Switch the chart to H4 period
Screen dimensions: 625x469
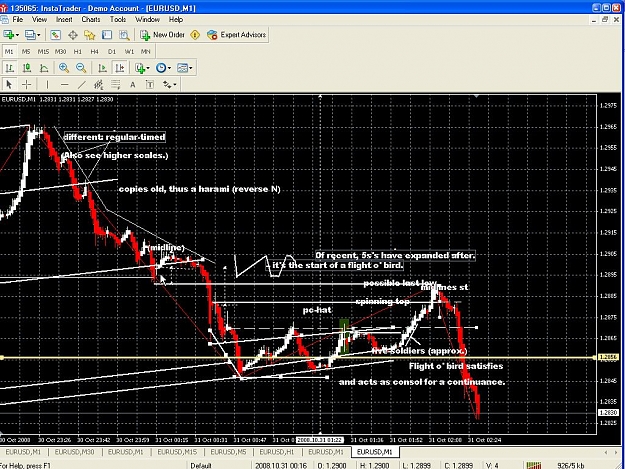pos(94,51)
